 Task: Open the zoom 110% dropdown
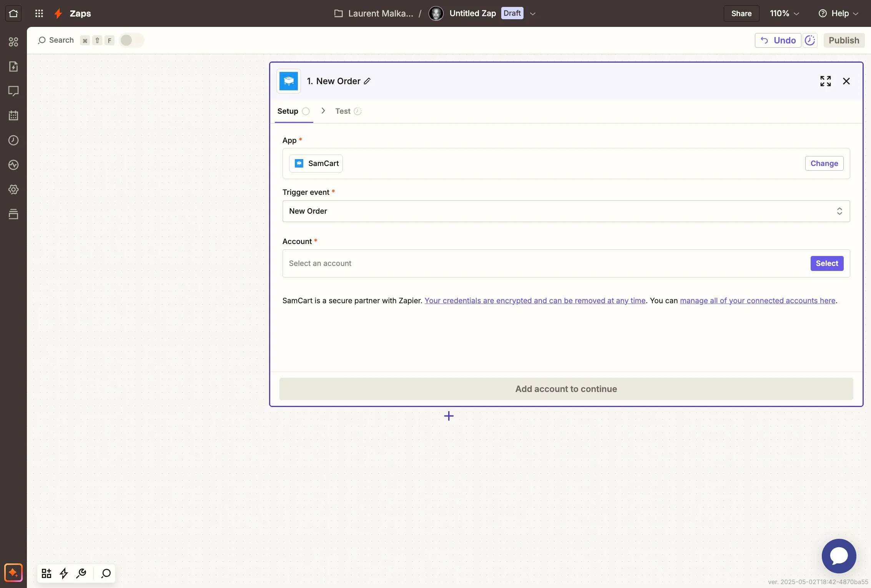(784, 13)
